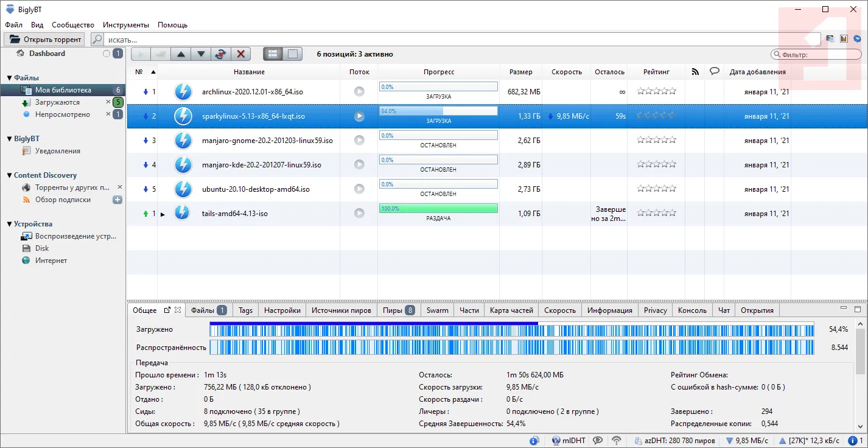This screenshot has height=448, width=868.
Task: Click the Открыть торрент button
Action: click(45, 40)
